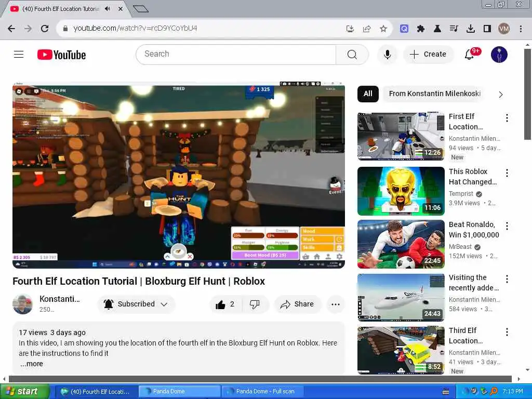The height and width of the screenshot is (399, 532).
Task: Open the MrBeast channel name
Action: point(460,247)
